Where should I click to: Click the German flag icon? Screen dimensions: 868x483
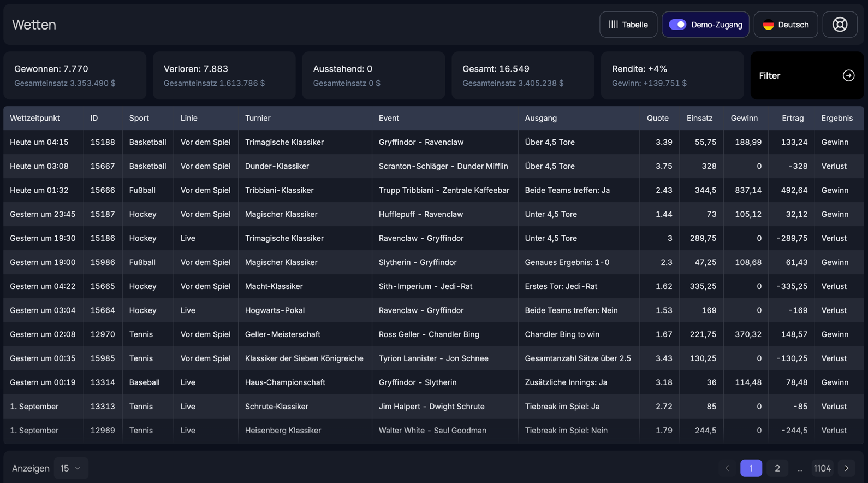tap(768, 25)
